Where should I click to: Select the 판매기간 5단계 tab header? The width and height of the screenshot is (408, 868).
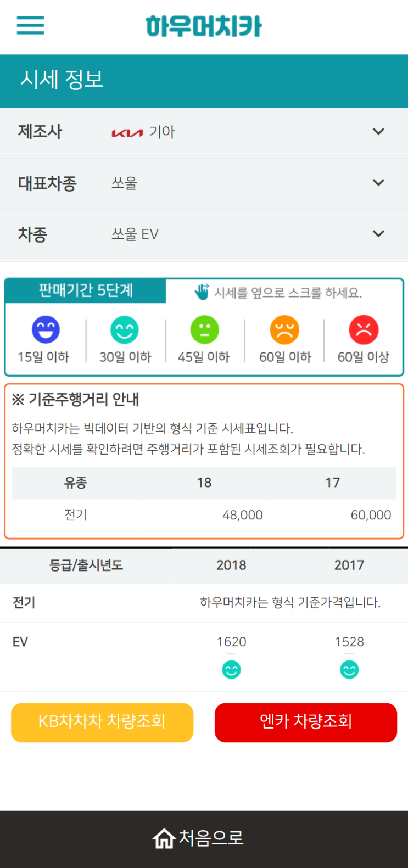pyautogui.click(x=86, y=290)
